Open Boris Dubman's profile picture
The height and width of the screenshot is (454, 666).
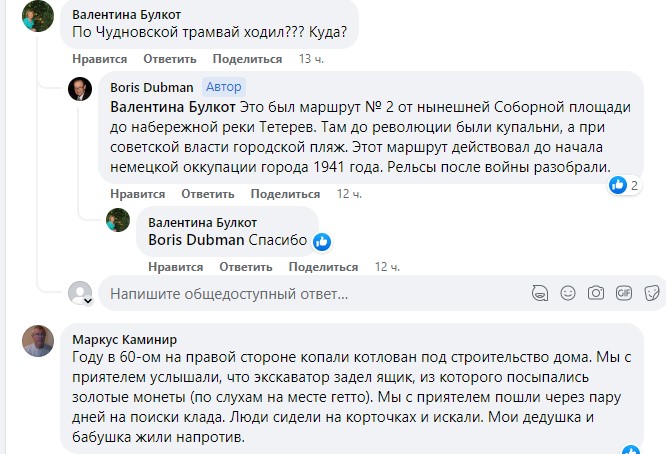click(x=80, y=89)
